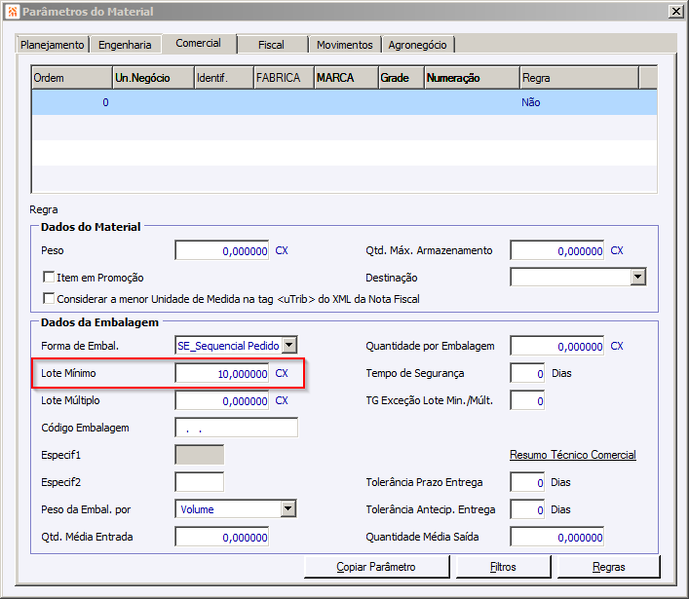The image size is (689, 599).
Task: Click the Filtros button
Action: tap(503, 567)
